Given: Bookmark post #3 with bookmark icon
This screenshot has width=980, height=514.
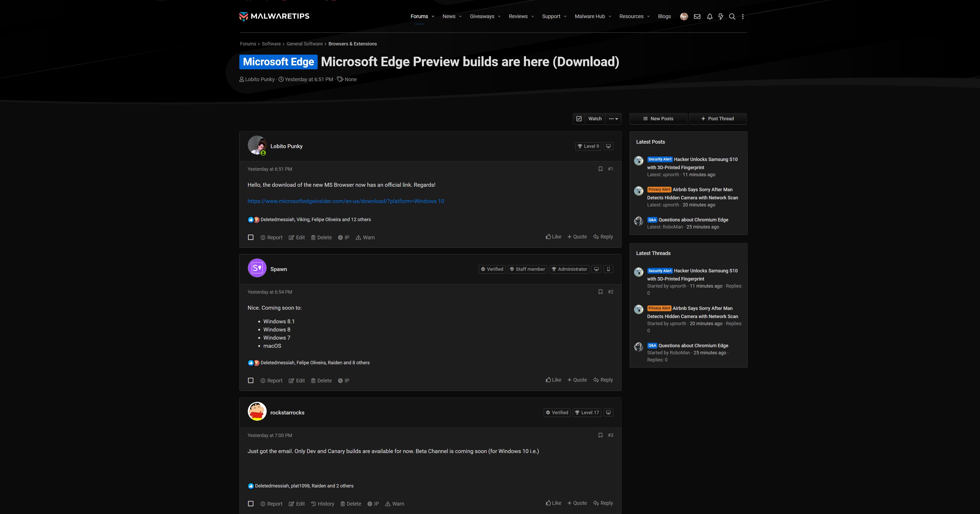Looking at the screenshot, I should 600,435.
